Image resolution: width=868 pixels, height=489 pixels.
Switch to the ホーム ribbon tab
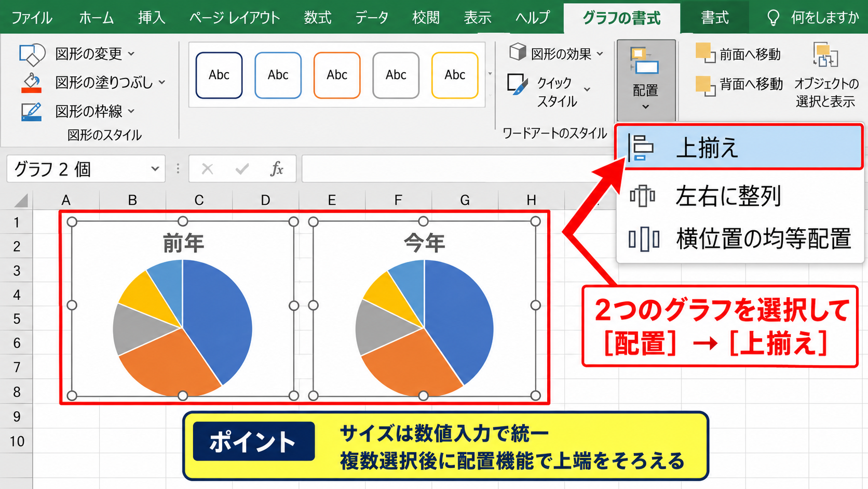click(96, 18)
